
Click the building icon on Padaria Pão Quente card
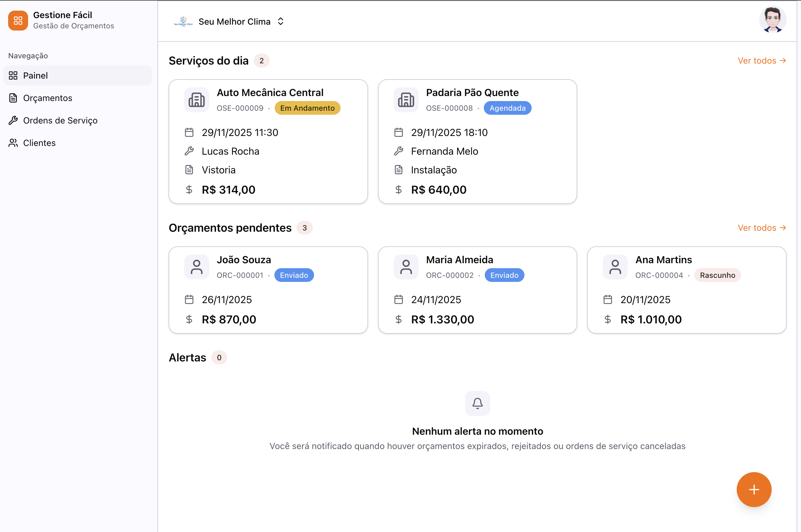pyautogui.click(x=406, y=100)
